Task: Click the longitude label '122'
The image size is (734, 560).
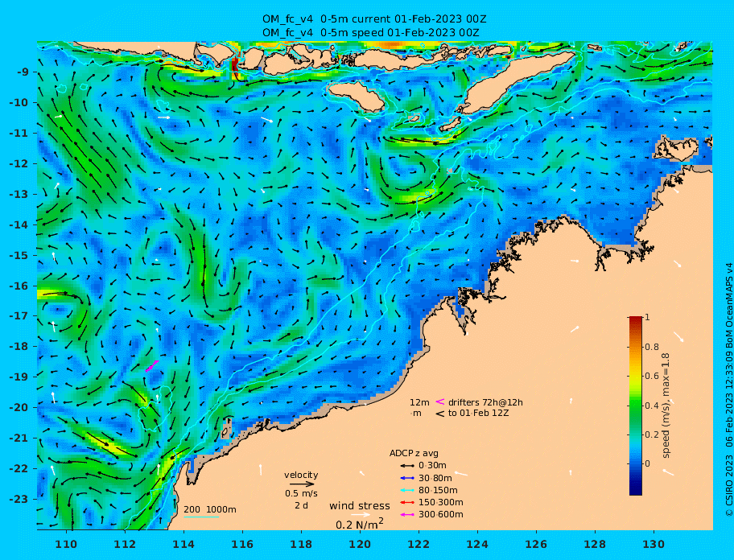Action: click(419, 544)
